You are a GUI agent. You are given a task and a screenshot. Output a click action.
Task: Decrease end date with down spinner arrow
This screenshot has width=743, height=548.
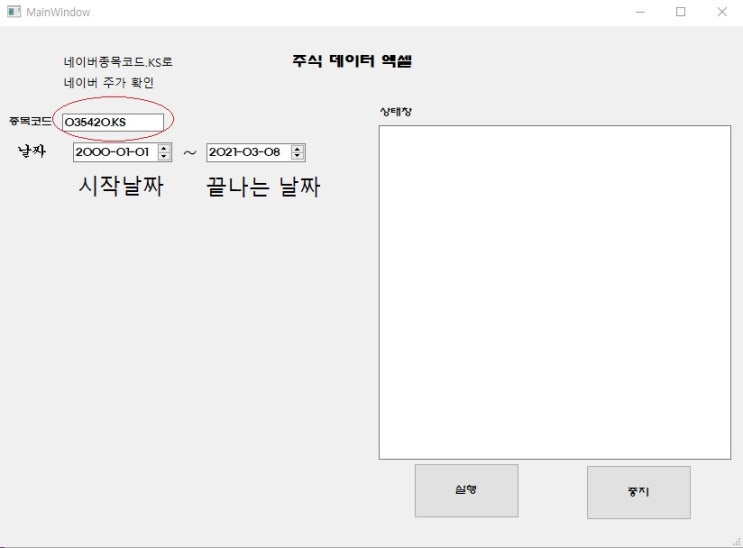[298, 156]
